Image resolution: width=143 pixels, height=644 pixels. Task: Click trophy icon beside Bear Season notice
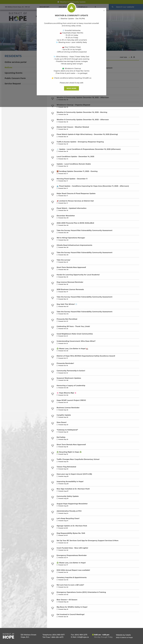[x=53, y=601]
